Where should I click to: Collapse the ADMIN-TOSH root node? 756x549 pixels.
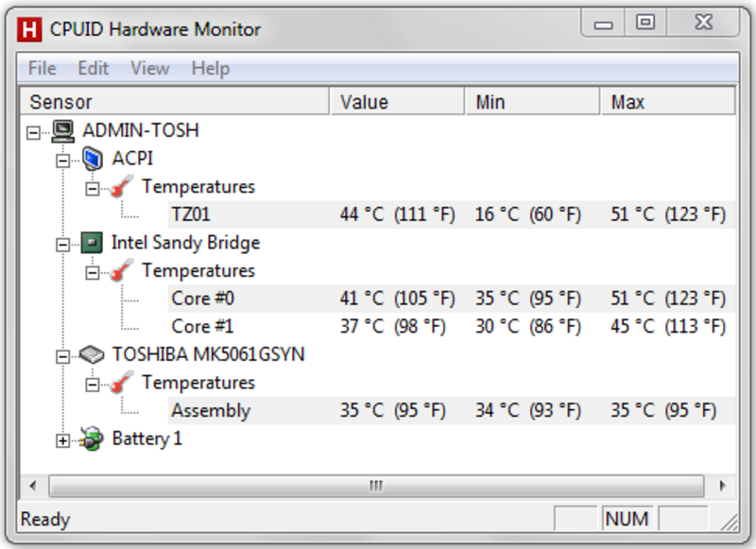click(x=33, y=132)
